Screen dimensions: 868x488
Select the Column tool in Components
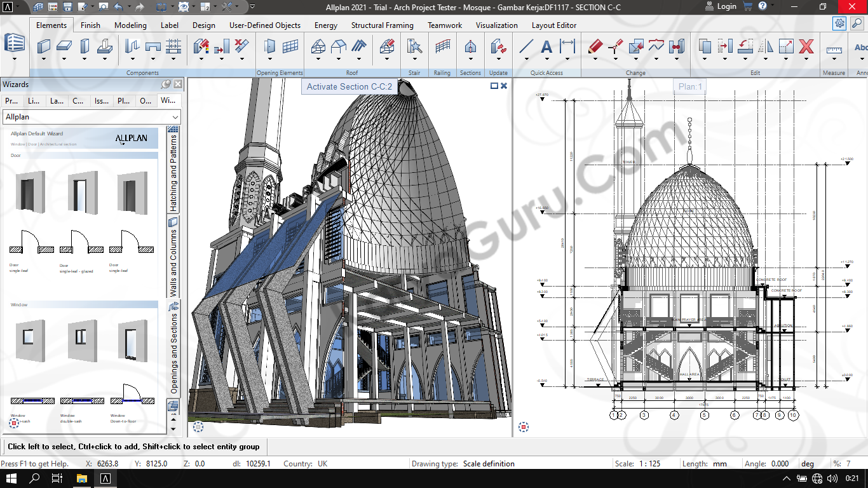[x=85, y=46]
